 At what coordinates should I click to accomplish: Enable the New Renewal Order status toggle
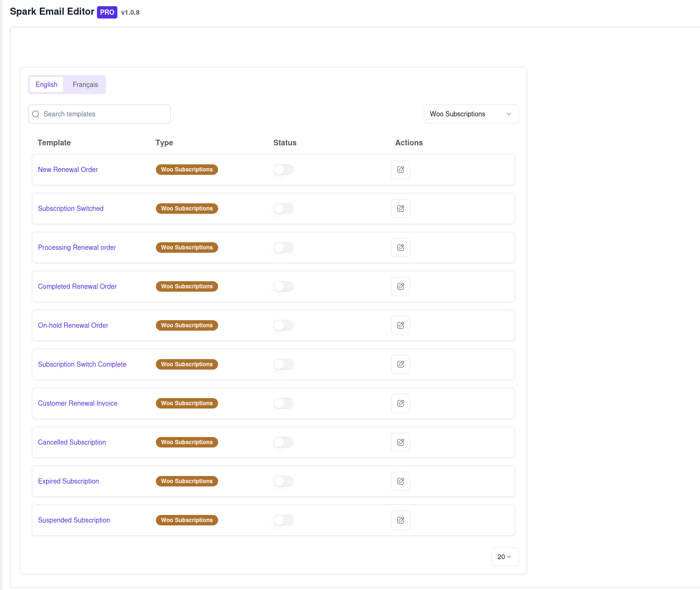[284, 170]
